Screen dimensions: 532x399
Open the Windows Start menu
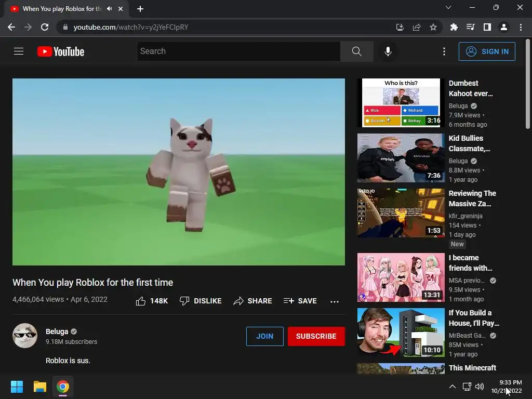click(x=17, y=387)
